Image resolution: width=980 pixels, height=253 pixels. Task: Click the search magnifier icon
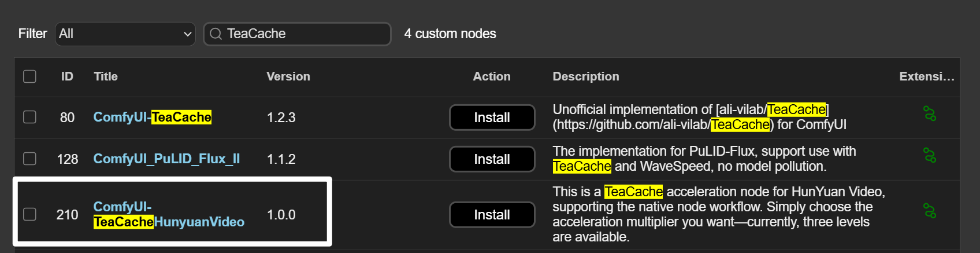pyautogui.click(x=216, y=34)
